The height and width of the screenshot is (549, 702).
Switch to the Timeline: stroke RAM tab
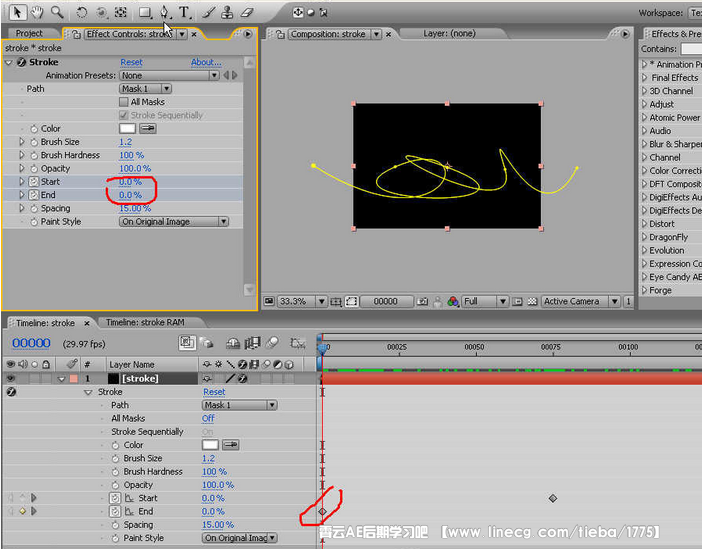(145, 322)
